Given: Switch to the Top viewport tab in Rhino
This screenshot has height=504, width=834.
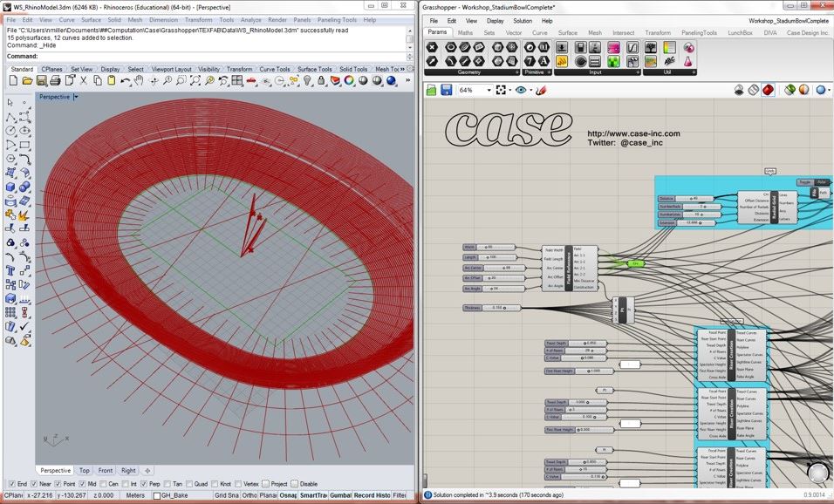Looking at the screenshot, I should (x=86, y=470).
